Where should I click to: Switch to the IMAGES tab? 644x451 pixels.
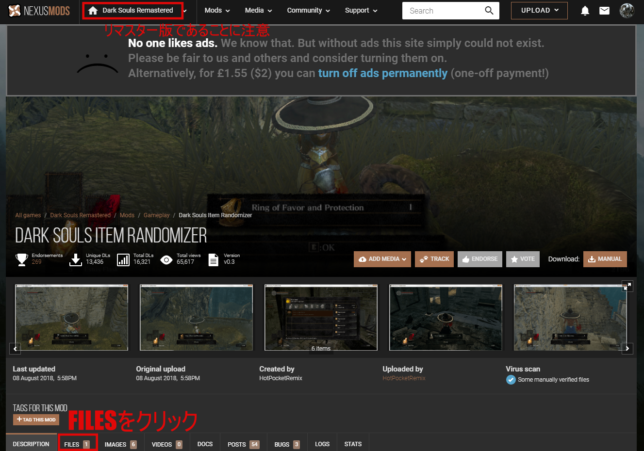[120, 444]
